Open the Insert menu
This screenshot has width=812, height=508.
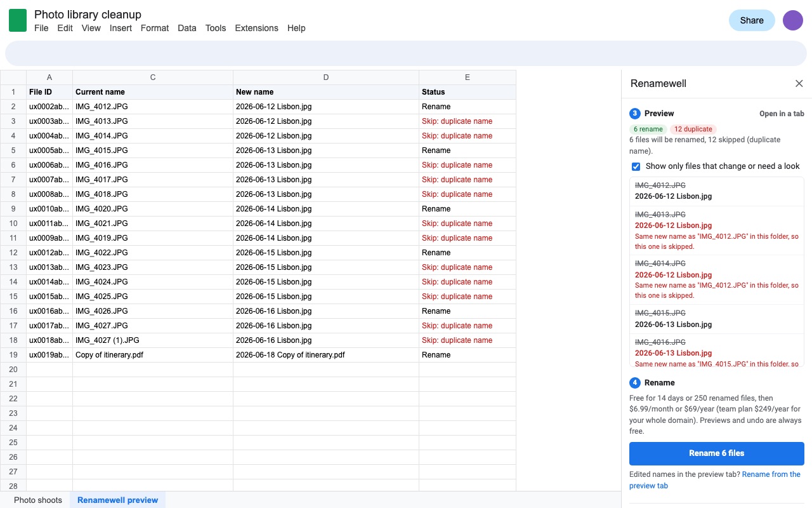[121, 28]
